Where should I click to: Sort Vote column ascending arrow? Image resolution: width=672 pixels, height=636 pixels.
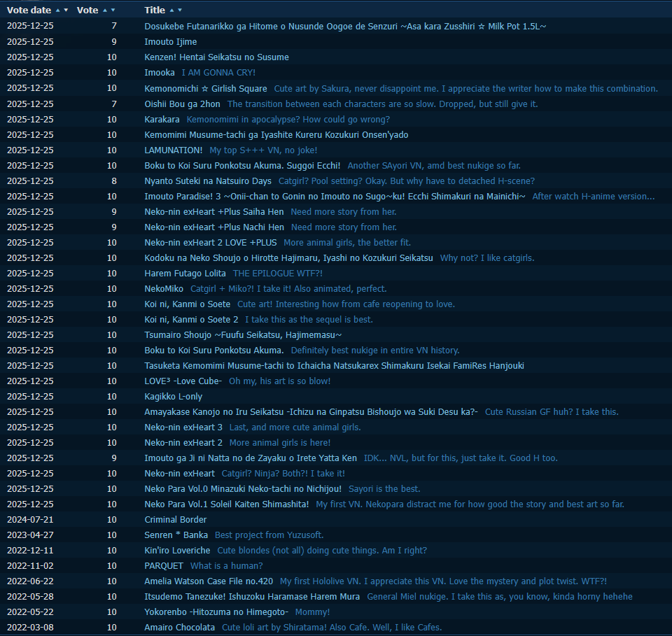105,10
